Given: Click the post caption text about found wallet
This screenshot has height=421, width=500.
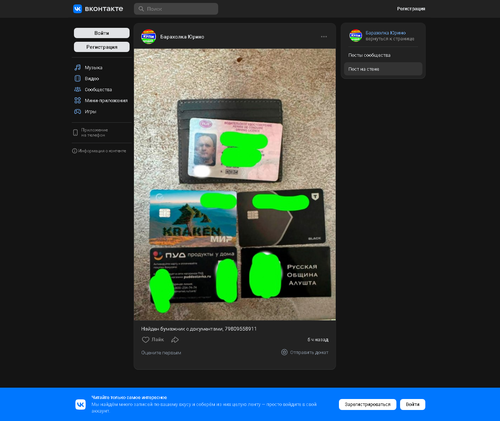Looking at the screenshot, I should [199, 329].
